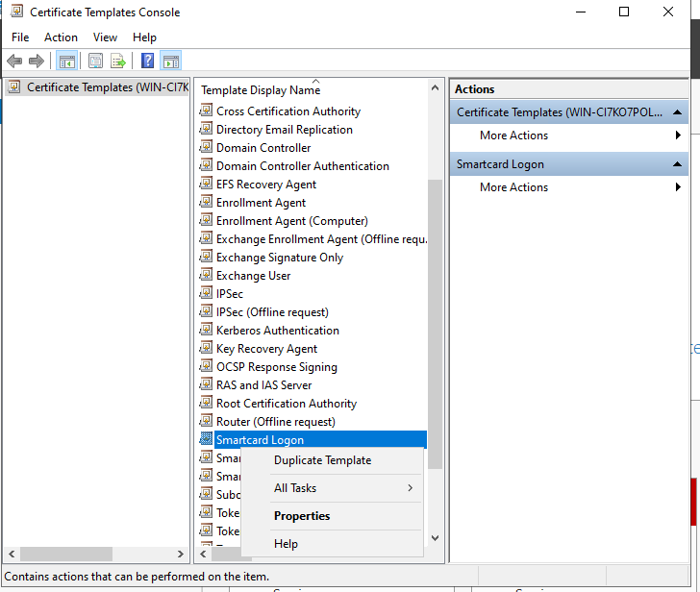Screen dimensions: 700x592
Task: Click EFS Recovery Agent template icon
Action: pyautogui.click(x=206, y=184)
